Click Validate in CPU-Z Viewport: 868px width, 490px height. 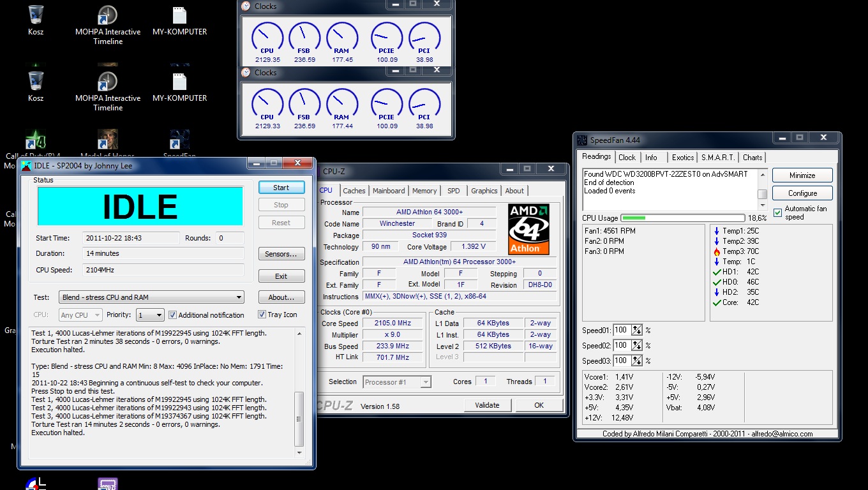(487, 405)
